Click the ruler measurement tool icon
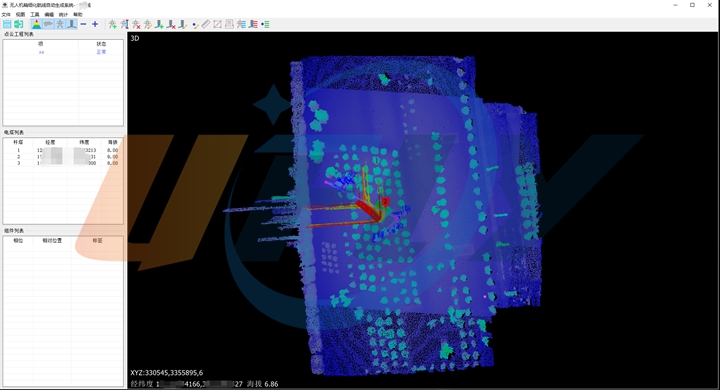Image resolution: width=720 pixels, height=390 pixels. 206,24
